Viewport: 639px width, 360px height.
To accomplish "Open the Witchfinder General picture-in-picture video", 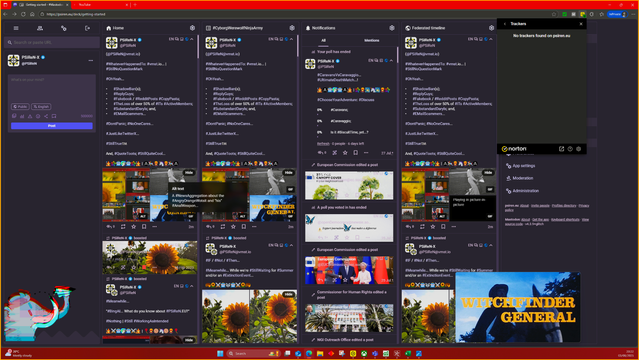I will tap(518, 307).
